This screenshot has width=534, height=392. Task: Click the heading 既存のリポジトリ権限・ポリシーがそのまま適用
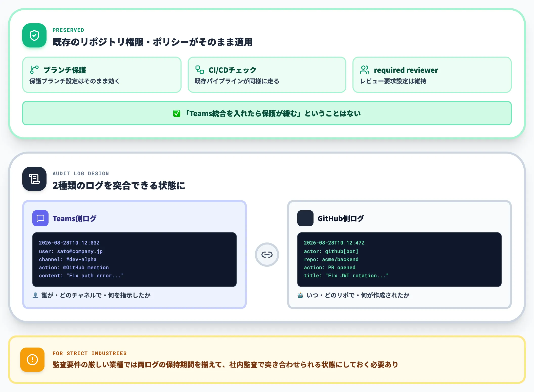click(x=152, y=42)
